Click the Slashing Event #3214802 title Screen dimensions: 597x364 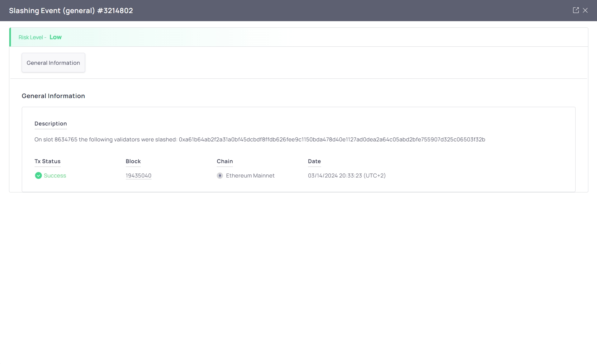71,11
